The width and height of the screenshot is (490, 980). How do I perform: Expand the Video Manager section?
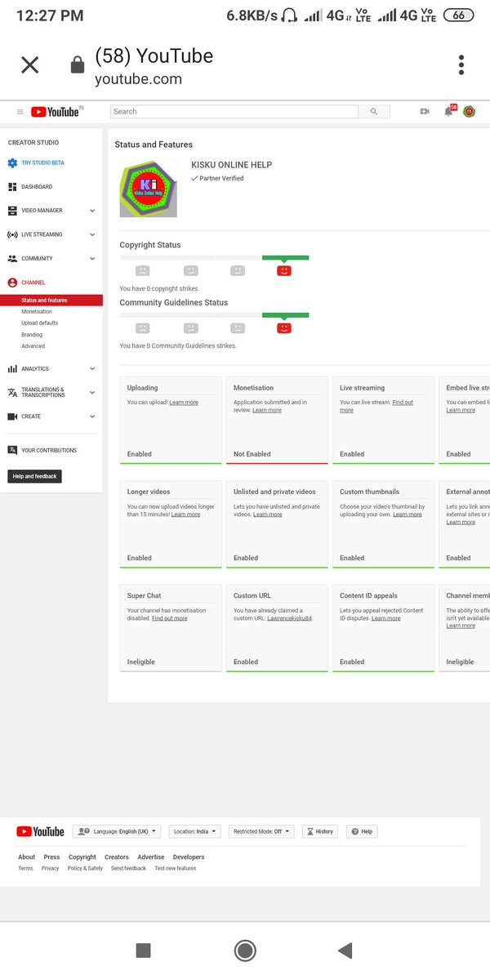(x=51, y=211)
